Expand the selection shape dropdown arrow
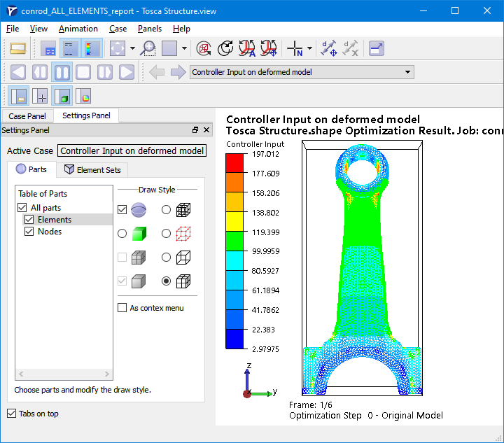Image resolution: width=504 pixels, height=443 pixels. pos(184,48)
